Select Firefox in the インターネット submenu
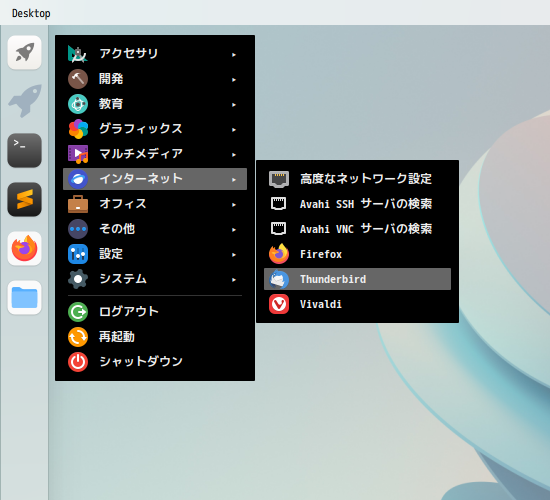Image resolution: width=550 pixels, height=500 pixels. (357, 254)
